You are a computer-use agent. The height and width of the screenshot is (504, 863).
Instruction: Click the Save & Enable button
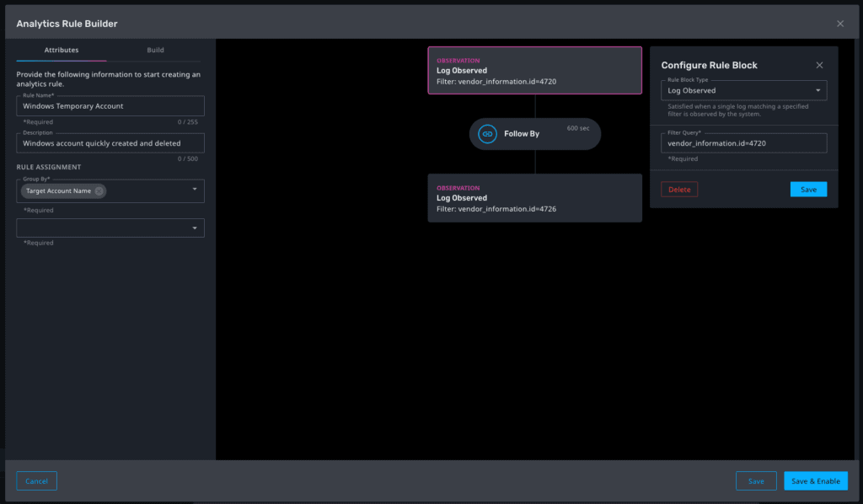[x=815, y=480]
